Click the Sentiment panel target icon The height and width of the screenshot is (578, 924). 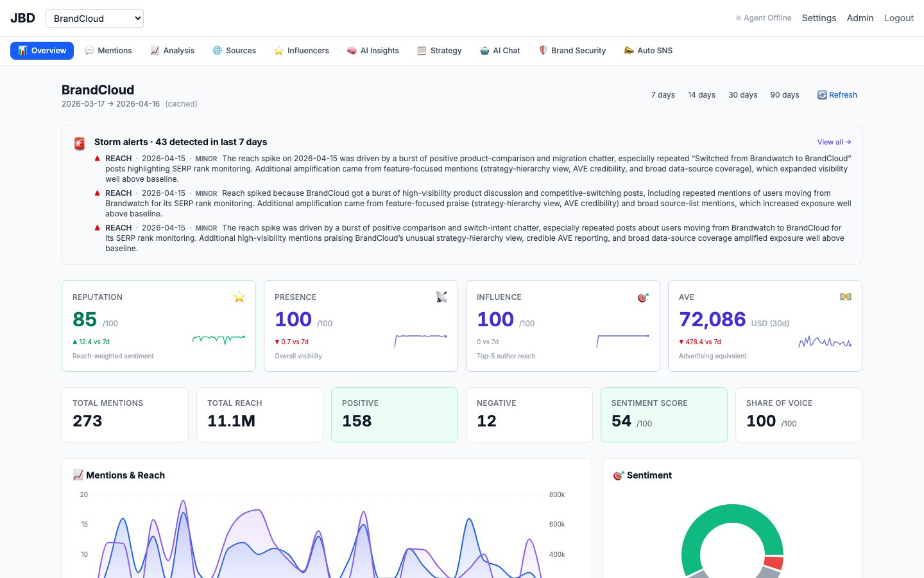click(x=619, y=475)
